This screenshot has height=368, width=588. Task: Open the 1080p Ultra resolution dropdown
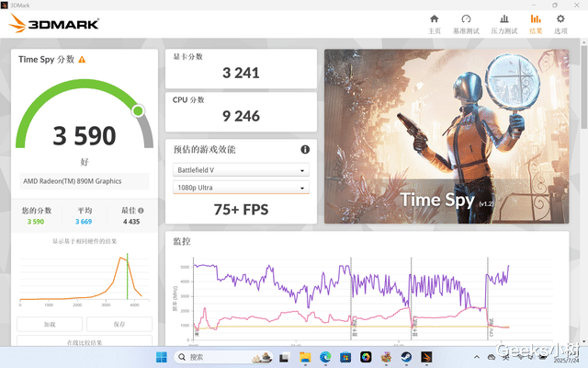point(241,187)
